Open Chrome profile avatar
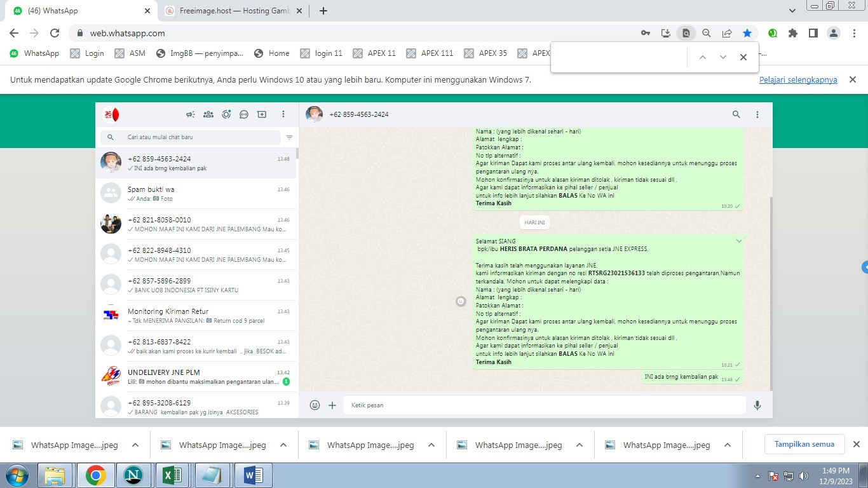This screenshot has width=868, height=488. (834, 33)
